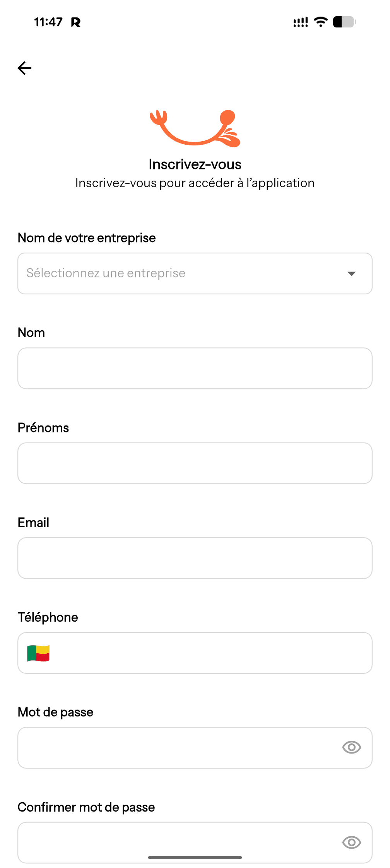390x868 pixels.
Task: Enter the Téléphone number field
Action: (x=209, y=653)
